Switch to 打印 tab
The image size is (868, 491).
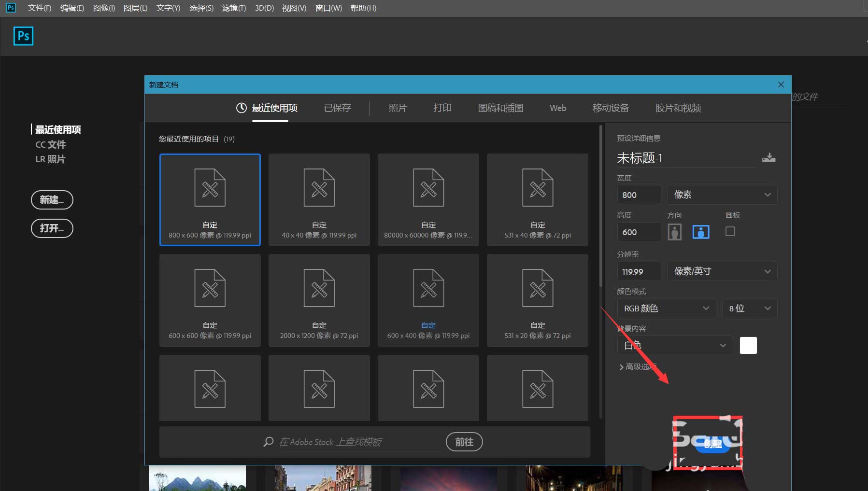tap(442, 108)
